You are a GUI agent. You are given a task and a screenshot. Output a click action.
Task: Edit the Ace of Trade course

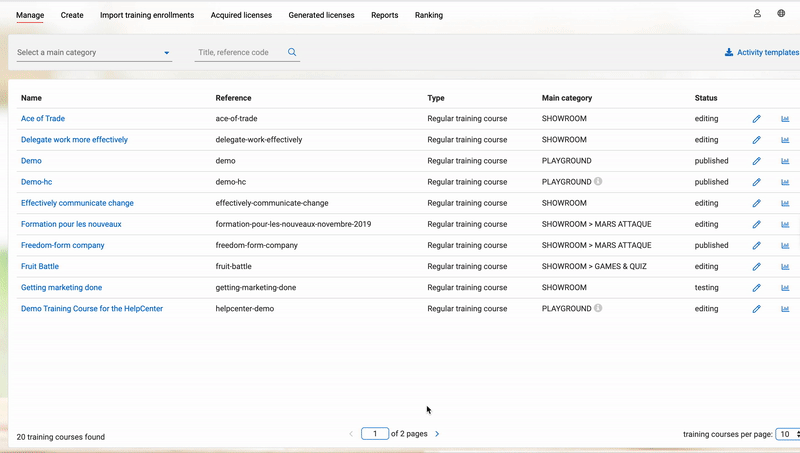tap(756, 119)
